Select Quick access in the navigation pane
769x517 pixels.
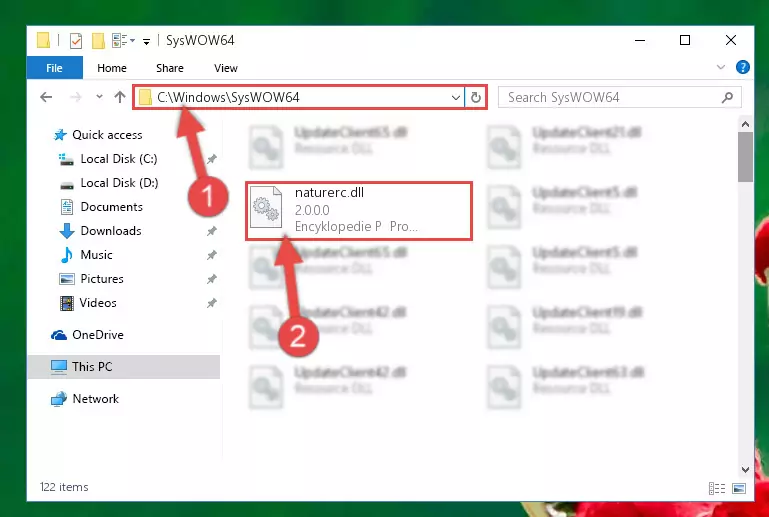[x=107, y=134]
